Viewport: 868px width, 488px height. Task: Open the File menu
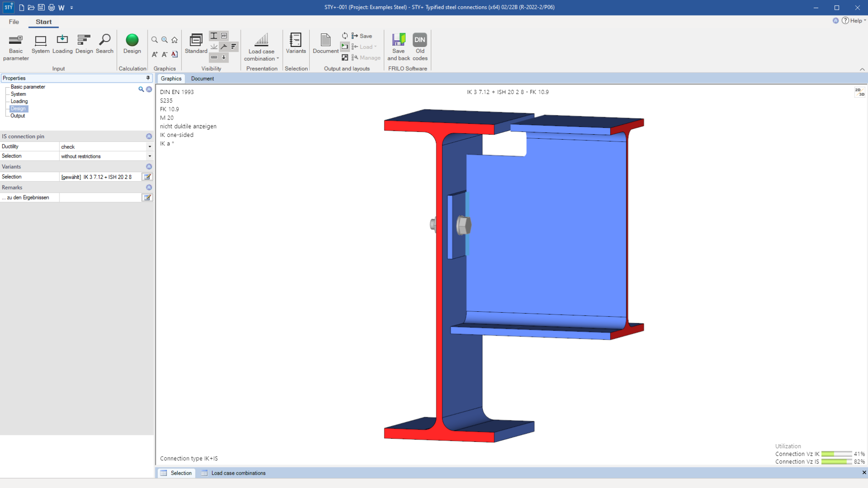tap(14, 21)
